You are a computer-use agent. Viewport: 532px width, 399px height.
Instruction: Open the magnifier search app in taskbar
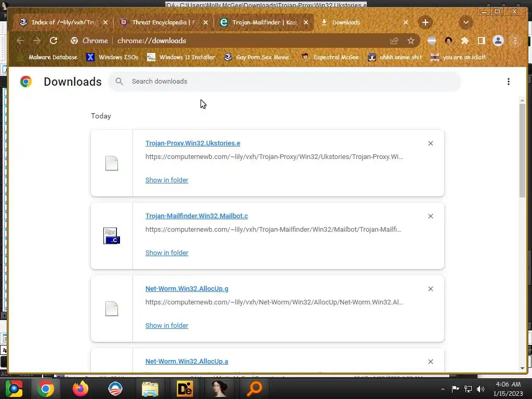point(254,389)
